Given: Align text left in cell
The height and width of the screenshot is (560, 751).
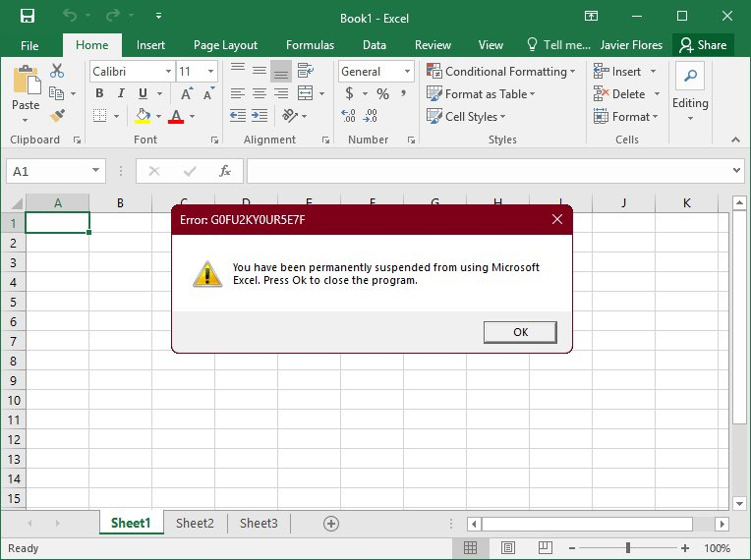Looking at the screenshot, I should click(238, 93).
